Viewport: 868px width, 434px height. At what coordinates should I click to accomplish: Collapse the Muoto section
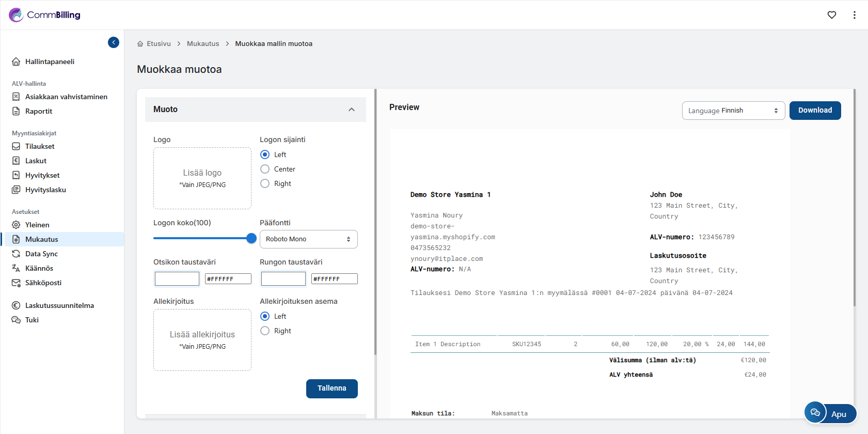pos(352,110)
